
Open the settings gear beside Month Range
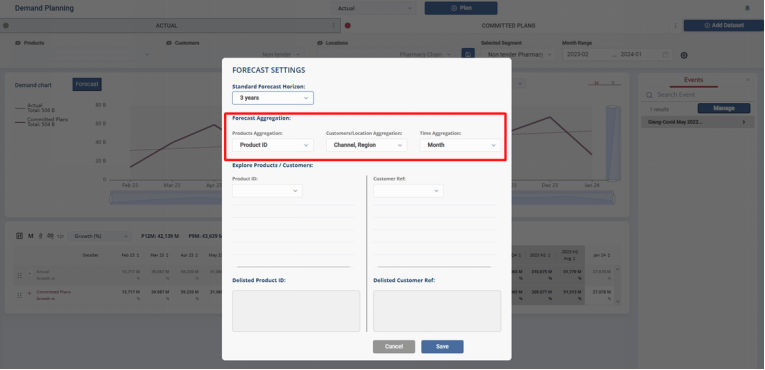684,55
